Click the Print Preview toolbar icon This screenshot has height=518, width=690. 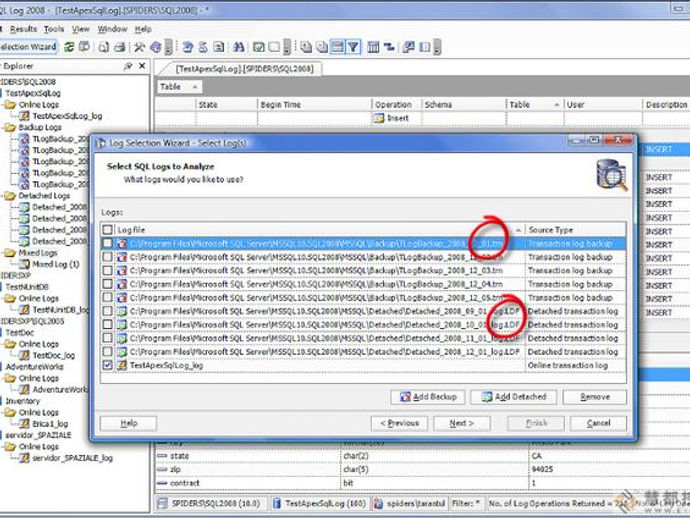click(103, 47)
